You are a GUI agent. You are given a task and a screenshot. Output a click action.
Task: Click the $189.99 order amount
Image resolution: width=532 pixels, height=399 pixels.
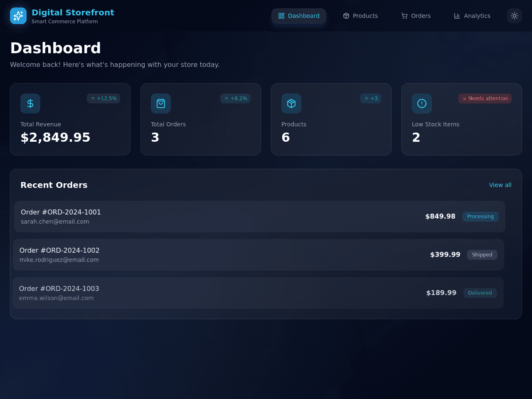tap(441, 293)
